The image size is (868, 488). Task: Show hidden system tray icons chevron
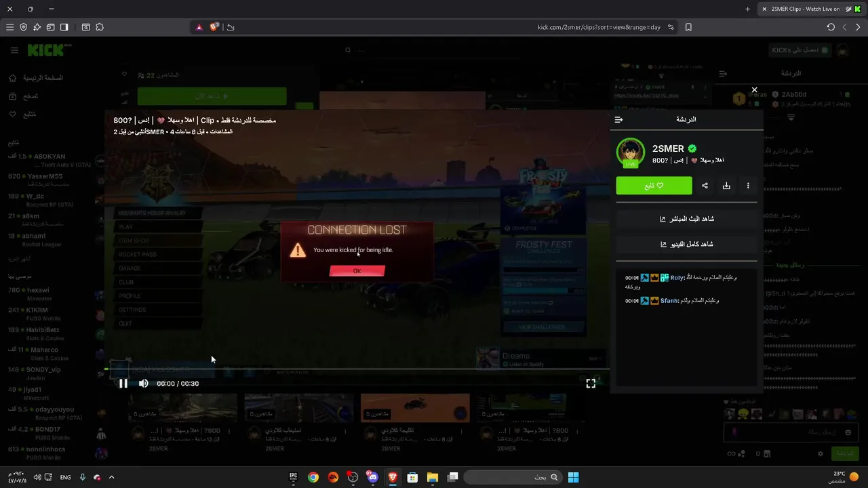(111, 477)
